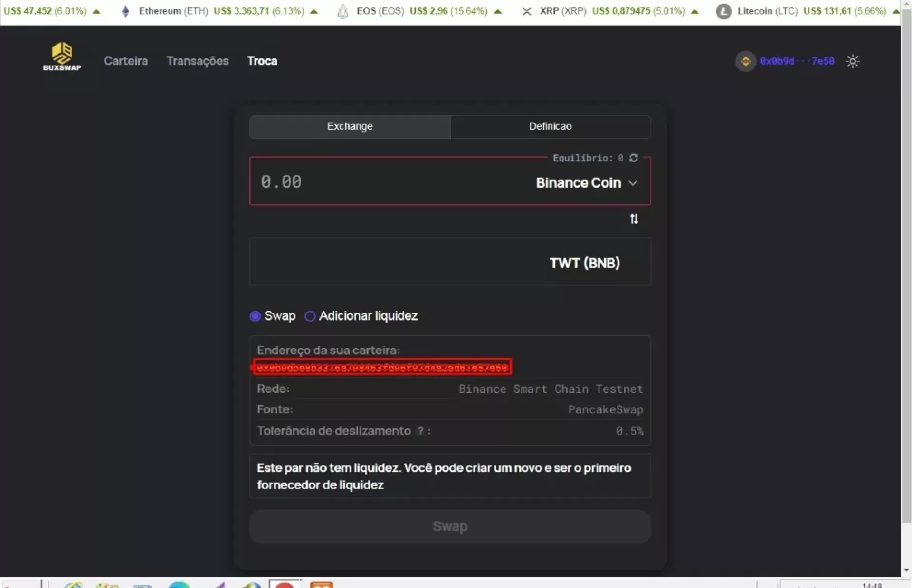912x588 pixels.
Task: Click the slippage tolerance help icon
Action: [x=420, y=431]
